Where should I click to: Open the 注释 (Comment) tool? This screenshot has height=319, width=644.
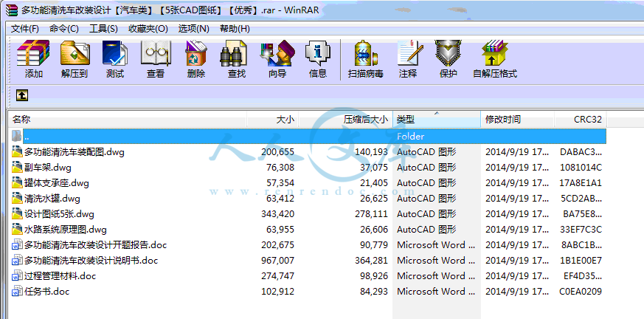click(x=409, y=53)
